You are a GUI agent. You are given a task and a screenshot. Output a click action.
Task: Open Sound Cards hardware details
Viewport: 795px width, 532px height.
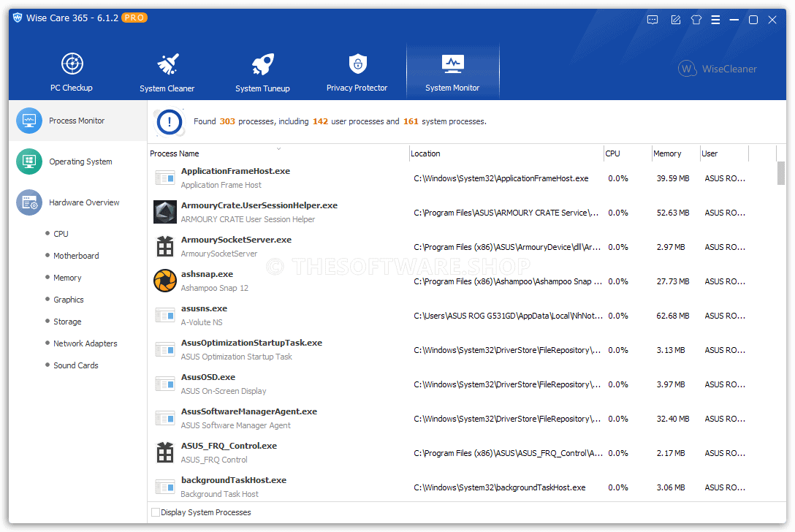tap(75, 365)
